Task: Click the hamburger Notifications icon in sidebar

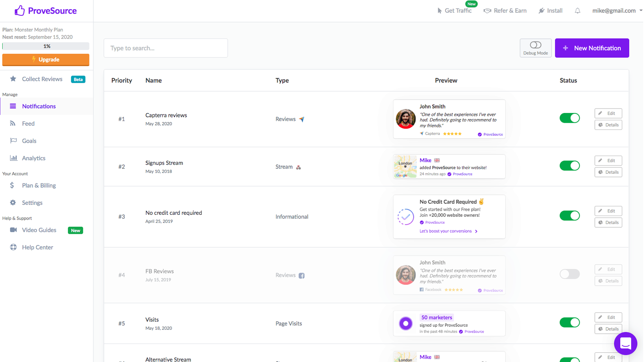Action: (13, 106)
